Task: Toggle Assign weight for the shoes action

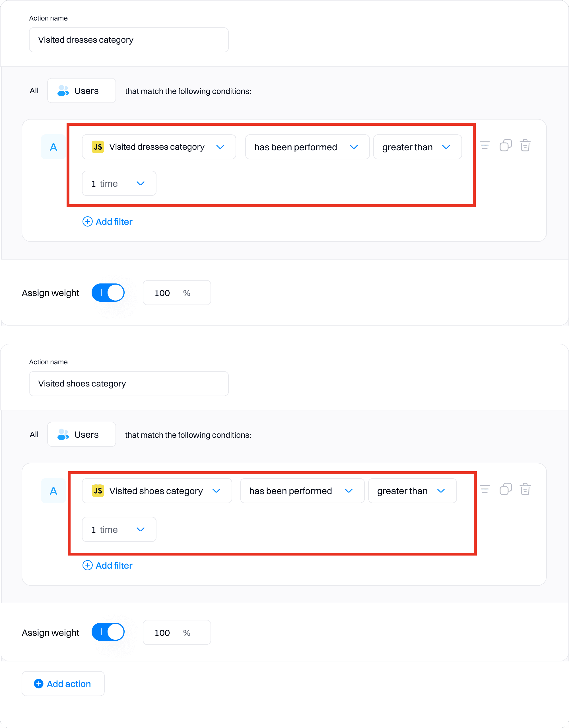Action: point(108,632)
